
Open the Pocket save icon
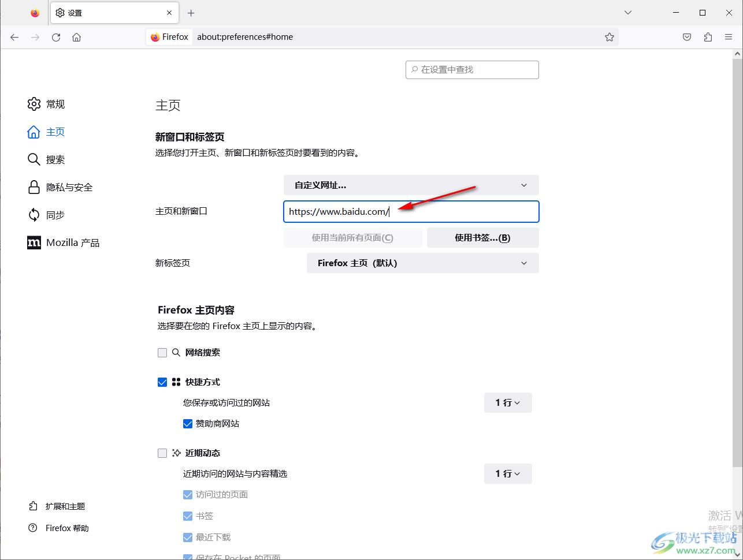point(687,37)
